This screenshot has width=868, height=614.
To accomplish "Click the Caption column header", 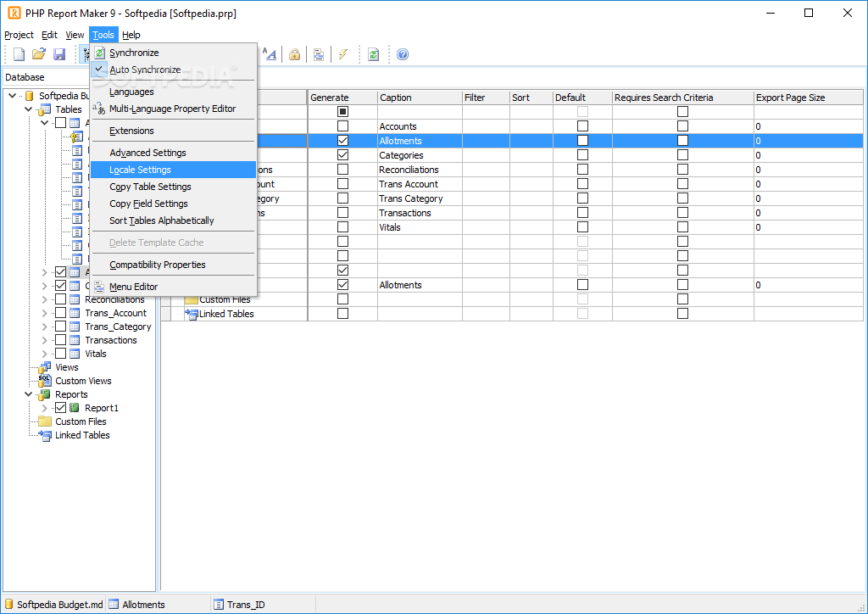I will point(420,98).
